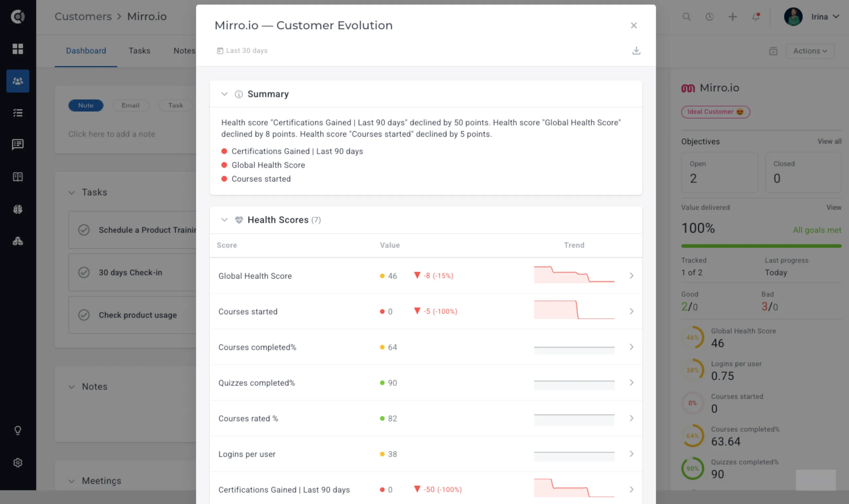
Task: Select the Email pill button
Action: pyautogui.click(x=131, y=105)
